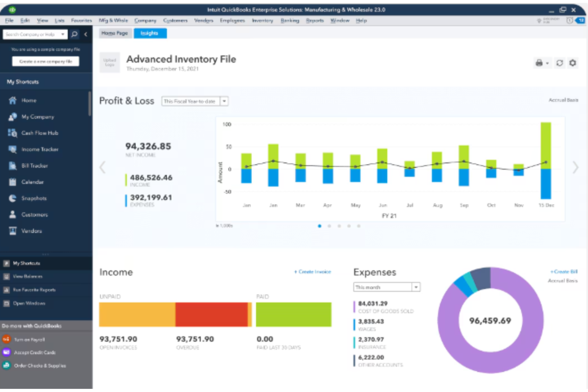Open the Expenses 'This month' dropdown

click(416, 287)
